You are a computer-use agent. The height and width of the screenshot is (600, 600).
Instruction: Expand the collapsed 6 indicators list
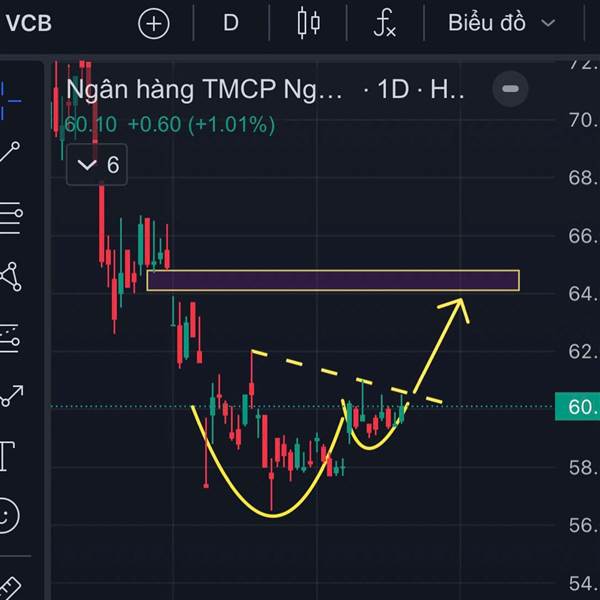click(97, 165)
